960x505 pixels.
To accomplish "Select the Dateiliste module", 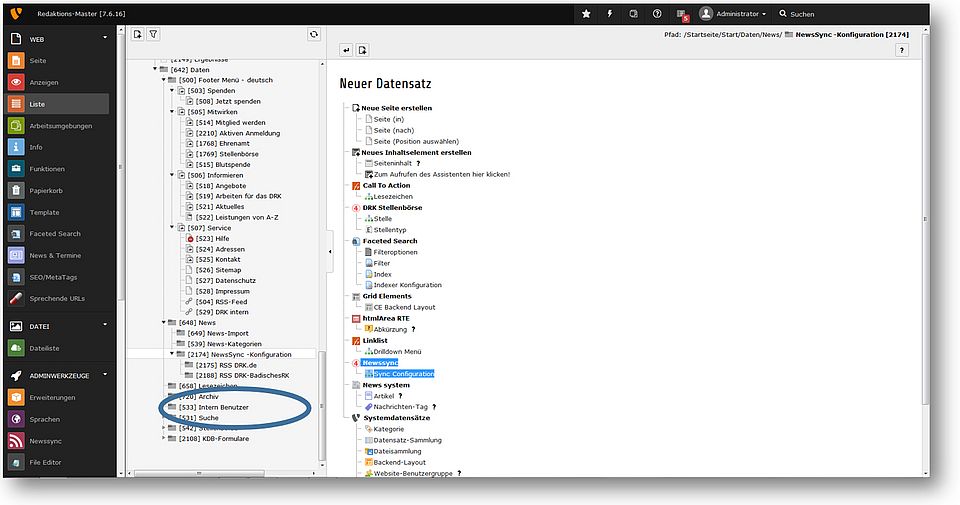I will coord(43,347).
